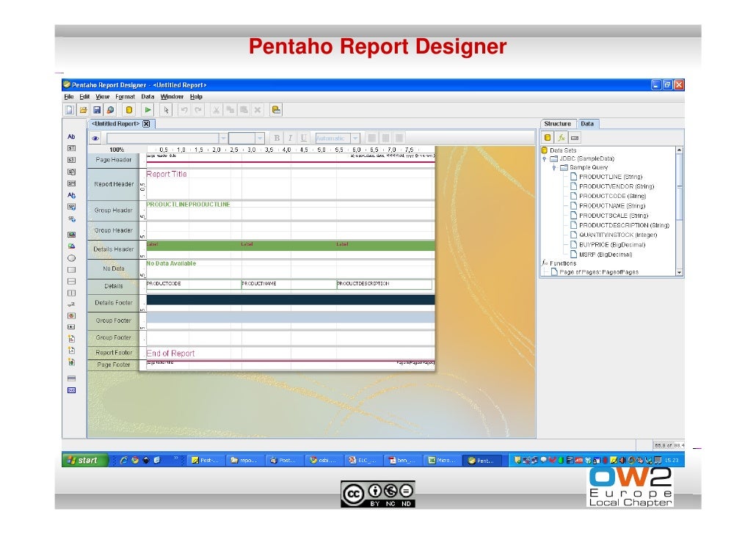Run the report with the green play icon
Screen dimensions: 756x534
pos(148,110)
